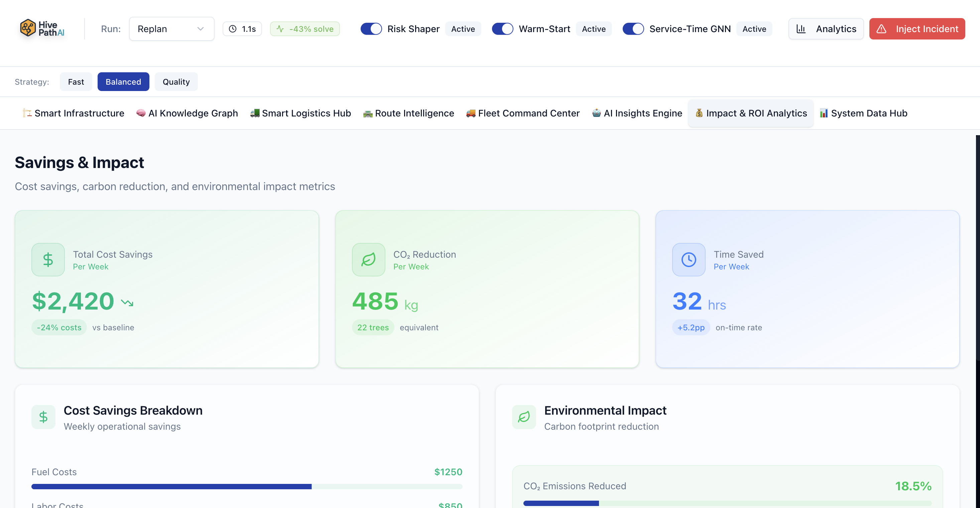Click the downward trend arrow next to $2,420

[x=127, y=303]
